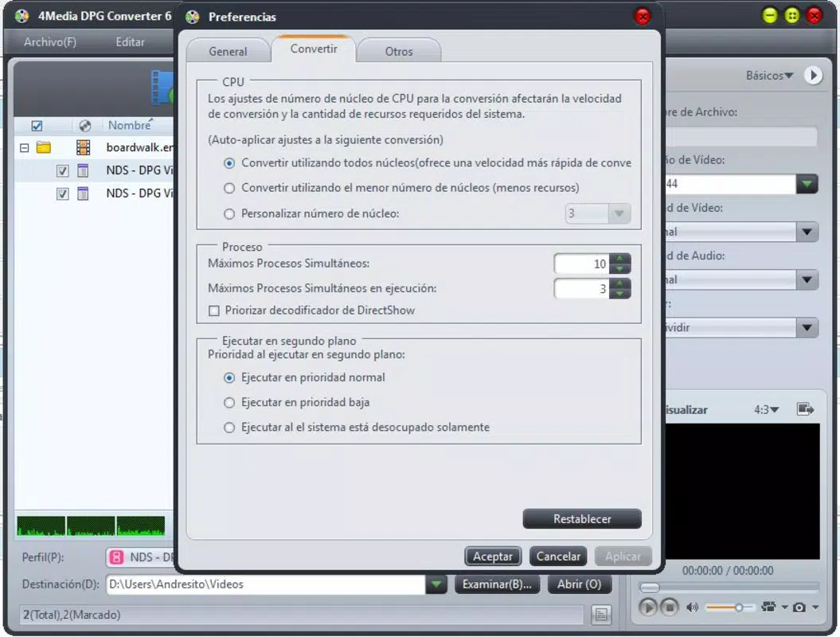Click the disc icon column header

(84, 126)
